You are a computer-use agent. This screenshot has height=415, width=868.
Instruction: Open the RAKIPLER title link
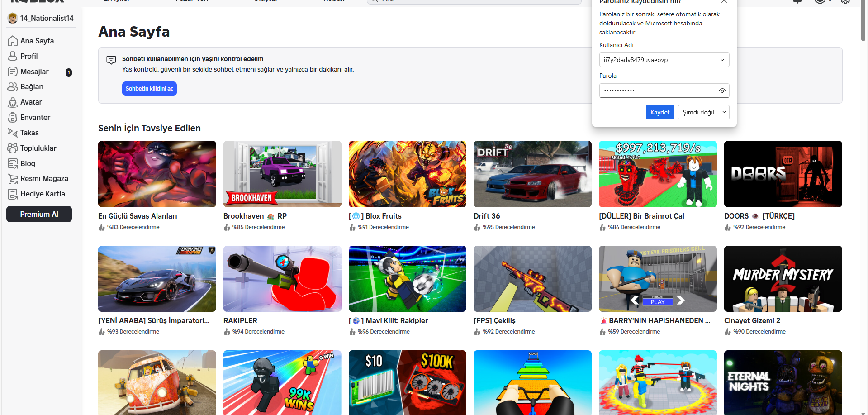(x=240, y=320)
